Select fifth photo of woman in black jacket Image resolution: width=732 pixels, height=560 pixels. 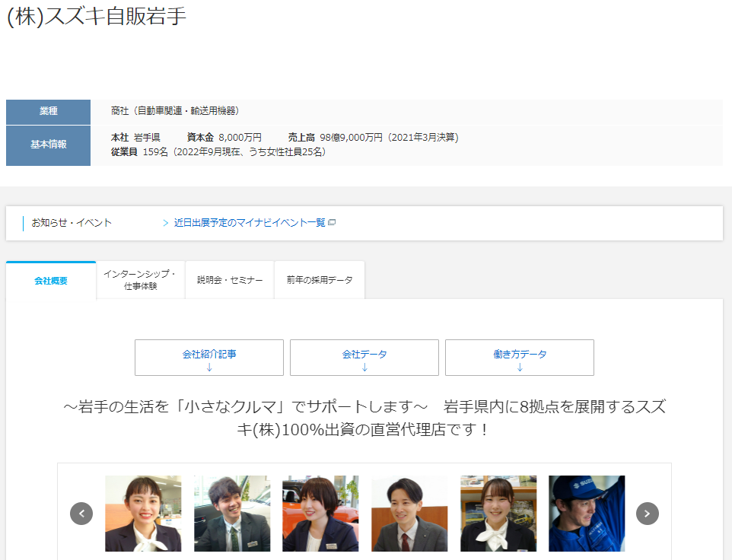[498, 514]
